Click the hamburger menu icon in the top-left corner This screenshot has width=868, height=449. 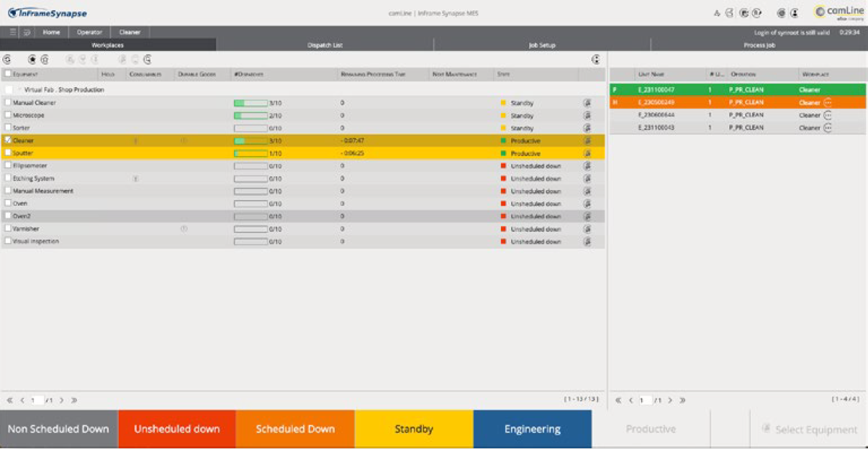click(12, 31)
